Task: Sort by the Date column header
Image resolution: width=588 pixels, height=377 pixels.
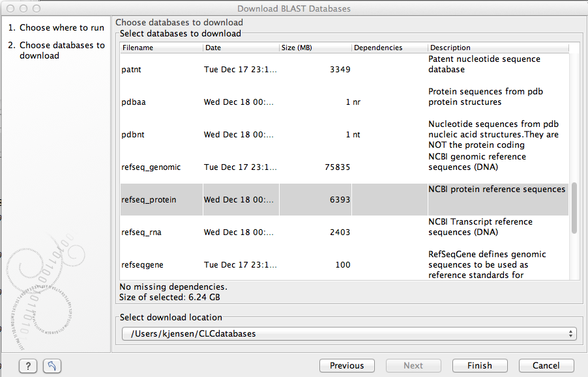Action: [241, 48]
